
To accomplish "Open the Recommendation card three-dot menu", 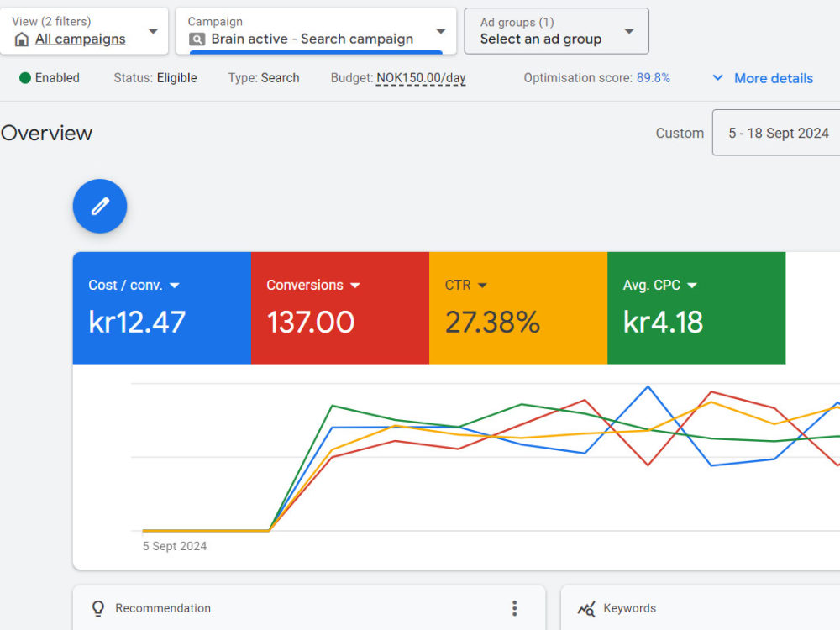I will [x=514, y=608].
